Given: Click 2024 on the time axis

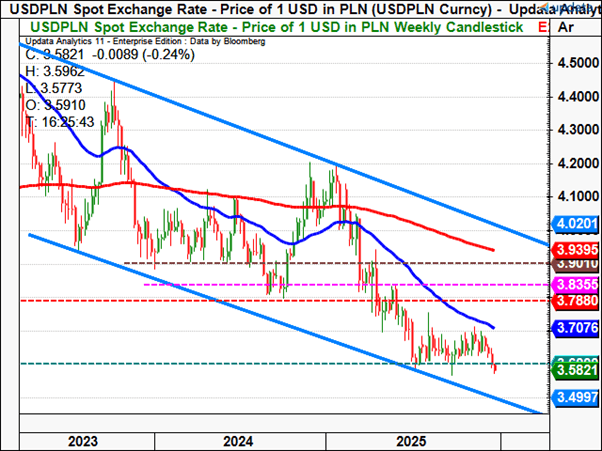Looking at the screenshot, I should tap(238, 438).
